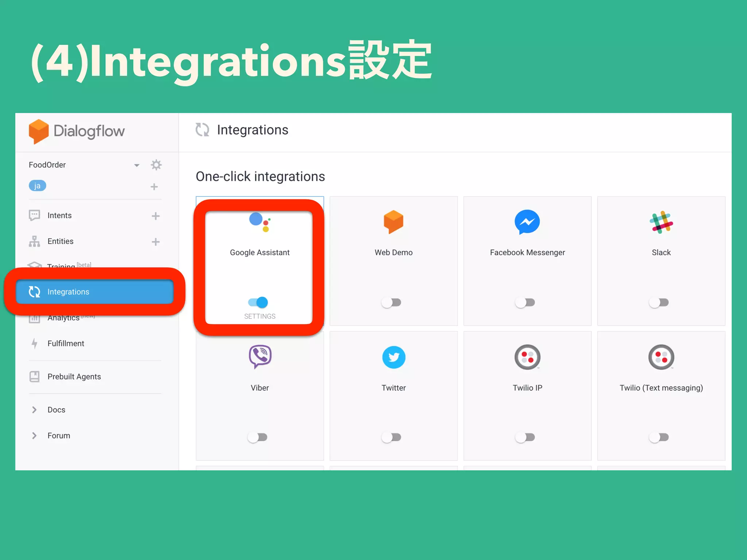Click the Integrations header refresh icon

[202, 129]
